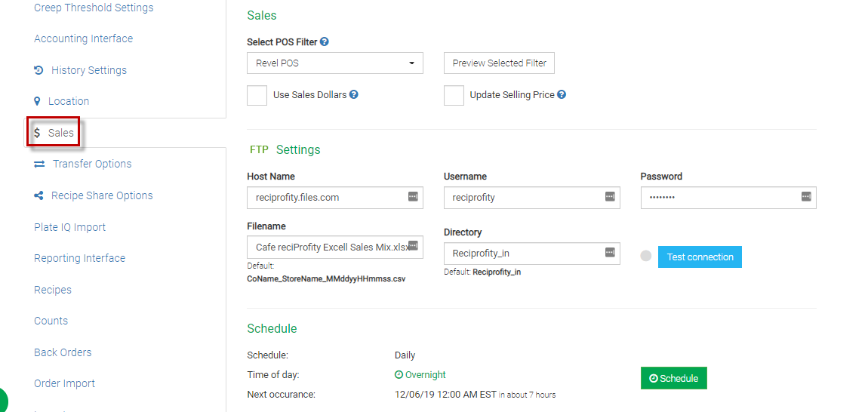Click the autofill icon in Directory field
This screenshot has width=868, height=412.
pos(610,253)
